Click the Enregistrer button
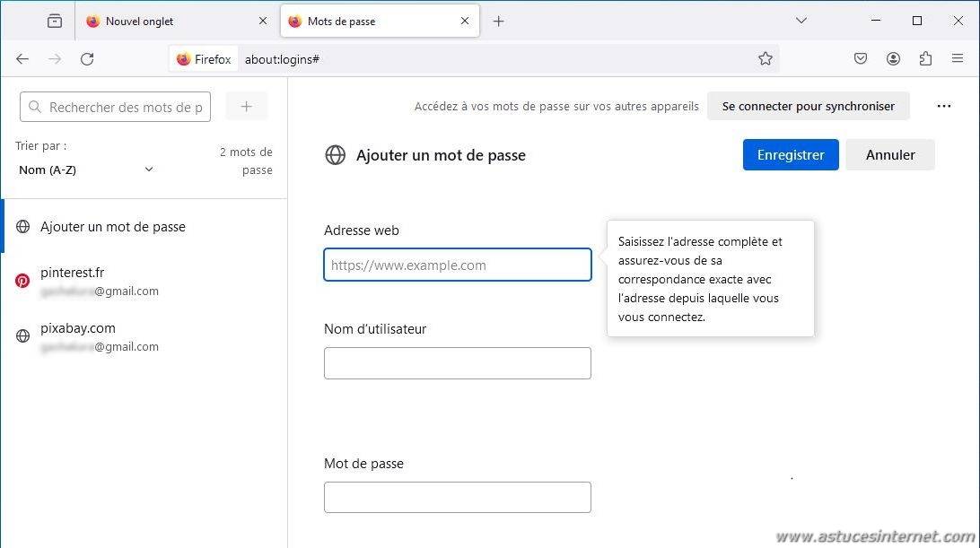 tap(790, 154)
